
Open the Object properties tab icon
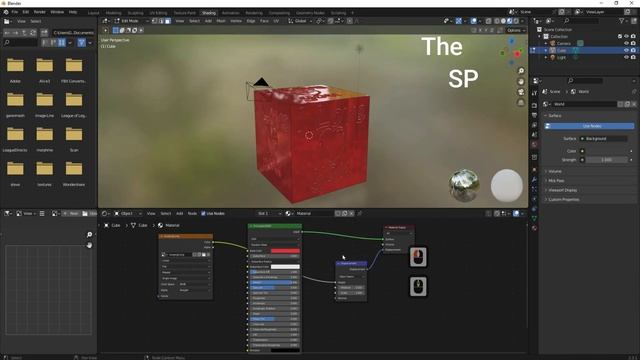click(x=534, y=170)
